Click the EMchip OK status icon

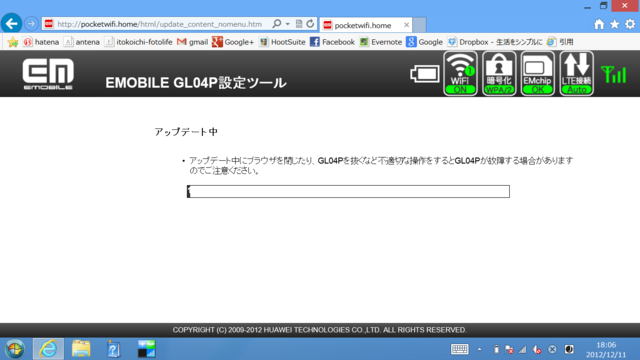pos(538,73)
